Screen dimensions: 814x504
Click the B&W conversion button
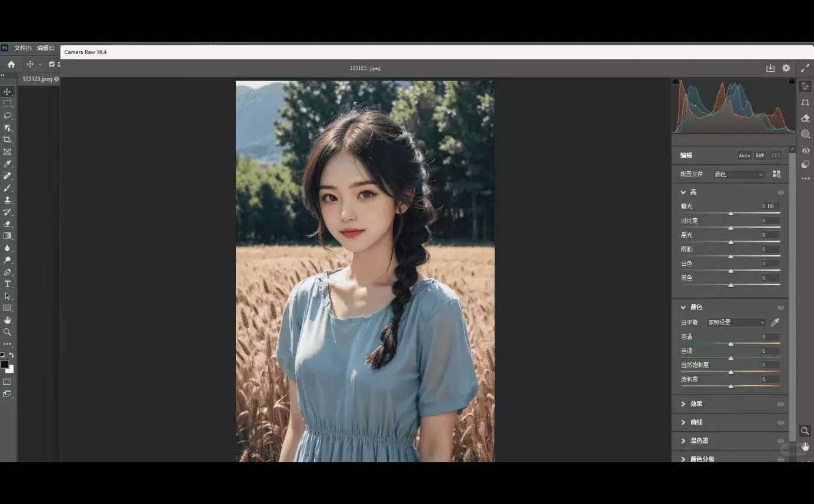[759, 155]
